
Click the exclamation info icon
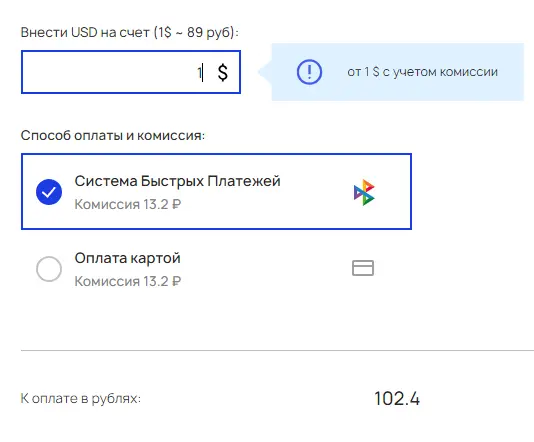[x=309, y=72]
